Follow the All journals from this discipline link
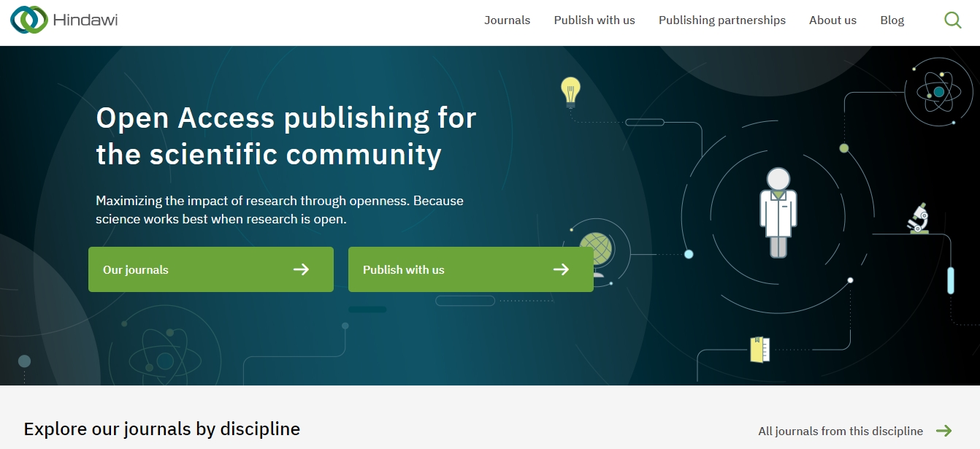This screenshot has width=980, height=449. pyautogui.click(x=840, y=431)
